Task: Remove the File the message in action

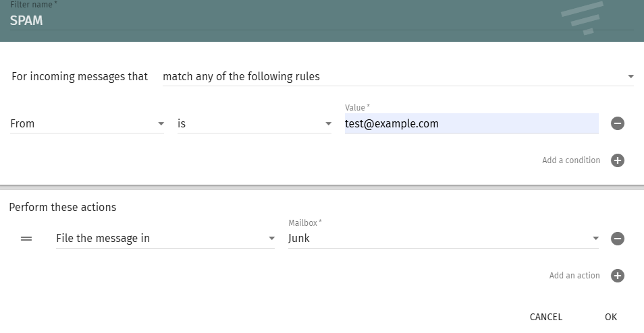Action: 618,239
